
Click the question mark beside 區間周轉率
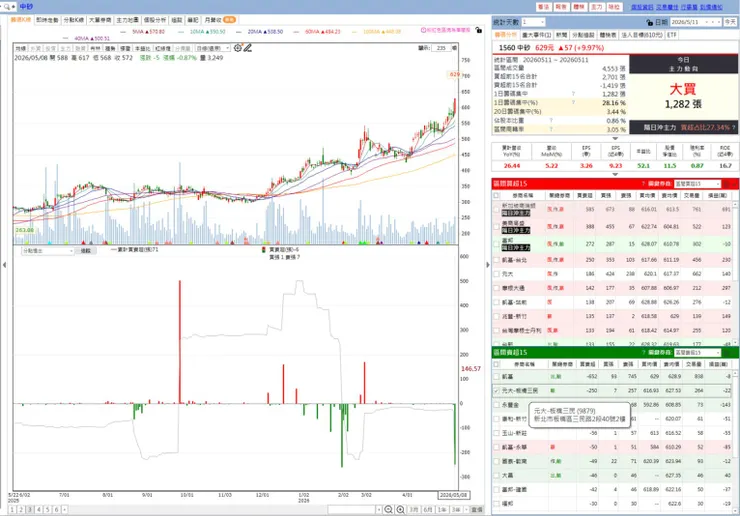(551, 129)
